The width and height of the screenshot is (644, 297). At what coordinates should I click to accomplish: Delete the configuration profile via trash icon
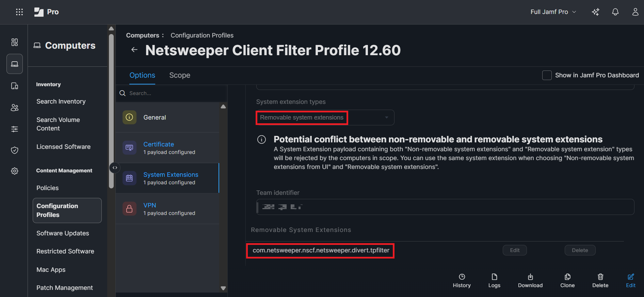pyautogui.click(x=600, y=281)
